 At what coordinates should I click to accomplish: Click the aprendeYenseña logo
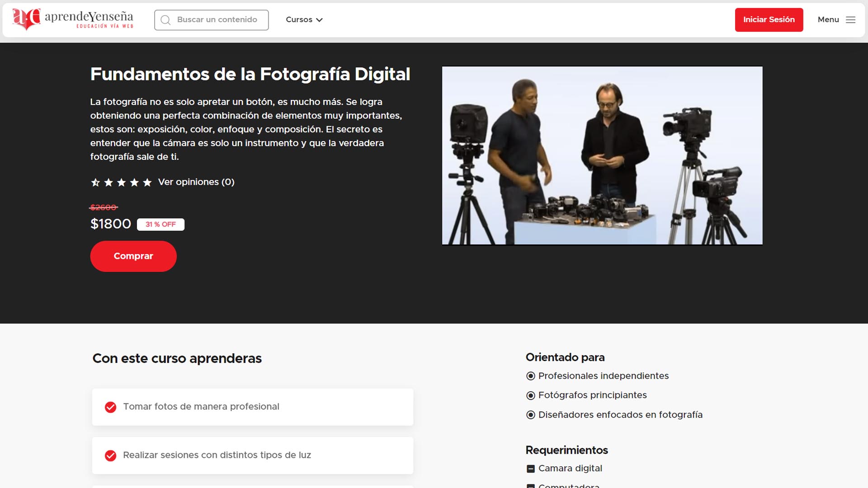coord(73,19)
